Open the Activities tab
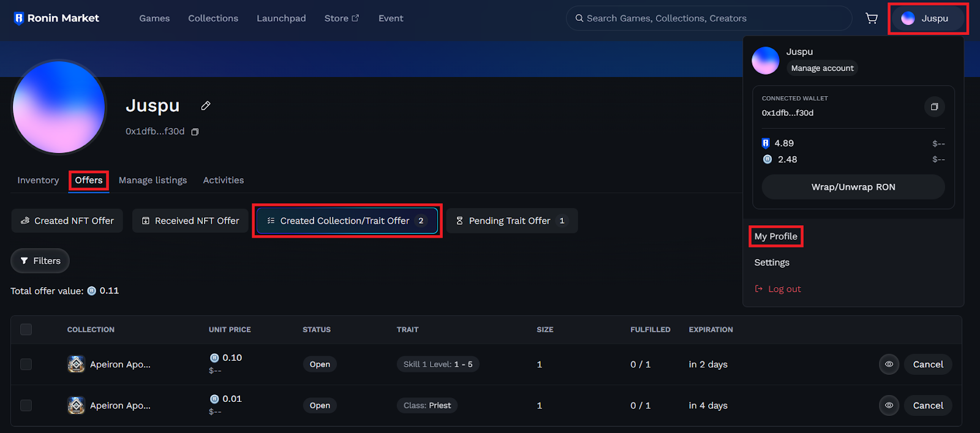Viewport: 980px width, 433px height. coord(224,180)
